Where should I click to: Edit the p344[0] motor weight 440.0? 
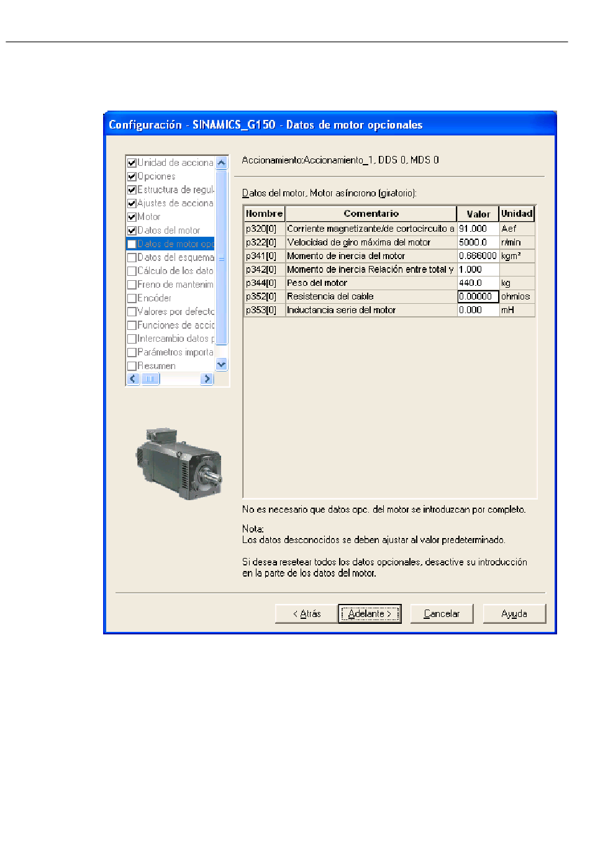(478, 283)
